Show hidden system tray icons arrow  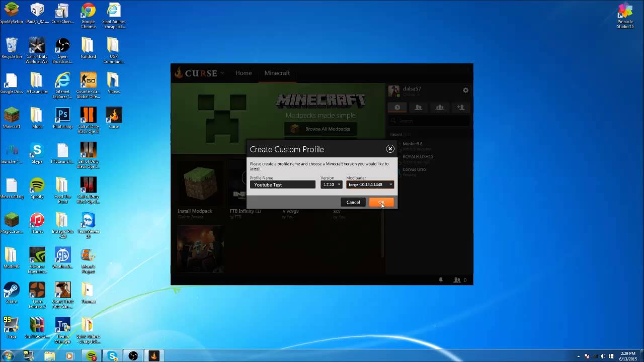pyautogui.click(x=579, y=356)
